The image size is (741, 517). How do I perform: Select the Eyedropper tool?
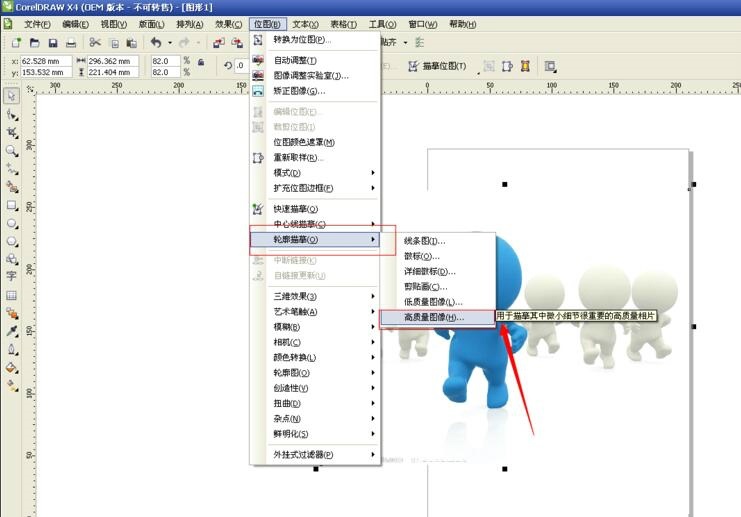pyautogui.click(x=11, y=331)
